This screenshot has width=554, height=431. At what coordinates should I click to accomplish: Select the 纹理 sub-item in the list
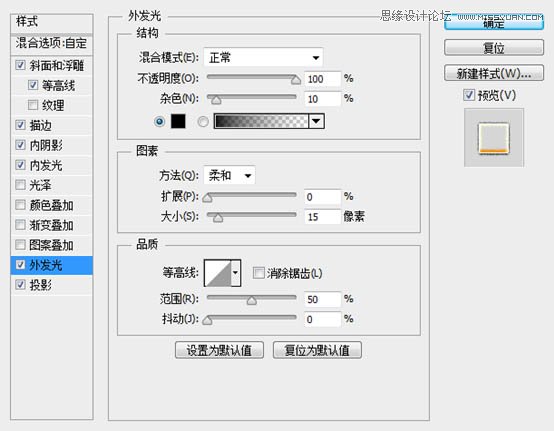(53, 105)
